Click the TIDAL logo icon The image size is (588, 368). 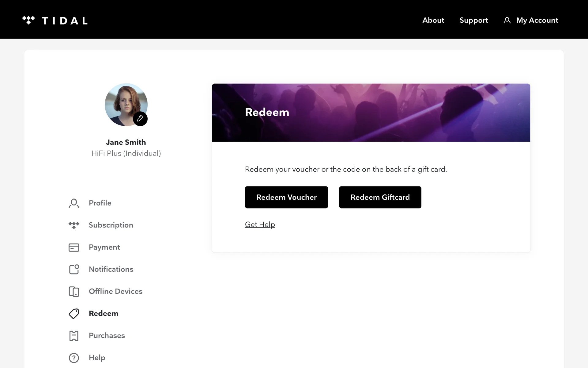28,20
